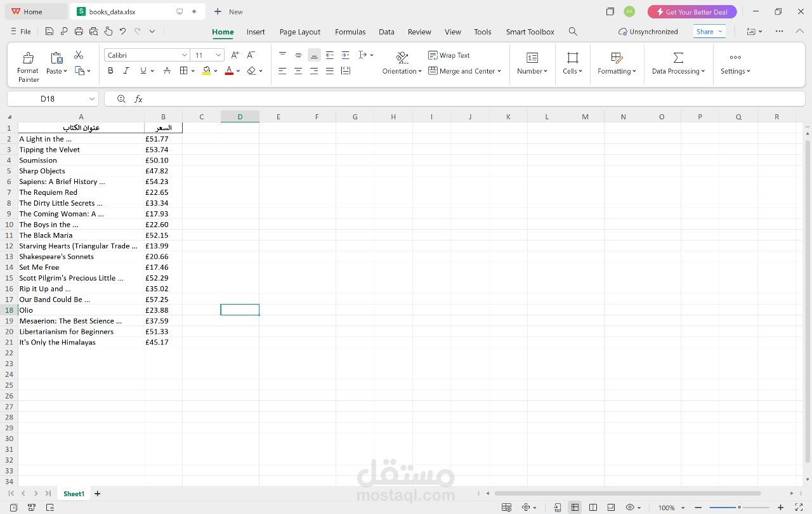Screen dimensions: 812x514
Task: Click the Sum icon in Data Processing
Action: pyautogui.click(x=678, y=58)
